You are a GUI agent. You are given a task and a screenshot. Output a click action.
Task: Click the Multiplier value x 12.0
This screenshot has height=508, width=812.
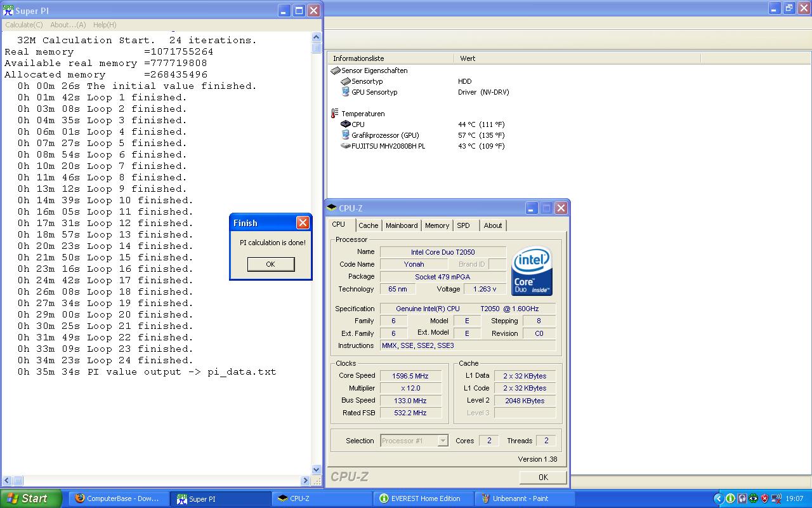410,388
